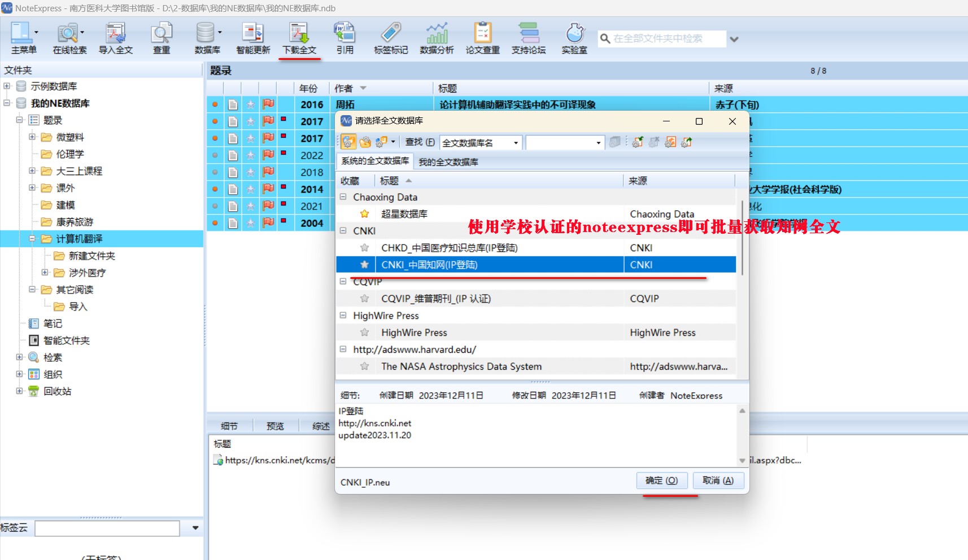Click the 查找 (F) button
This screenshot has width=968, height=560.
(x=420, y=142)
